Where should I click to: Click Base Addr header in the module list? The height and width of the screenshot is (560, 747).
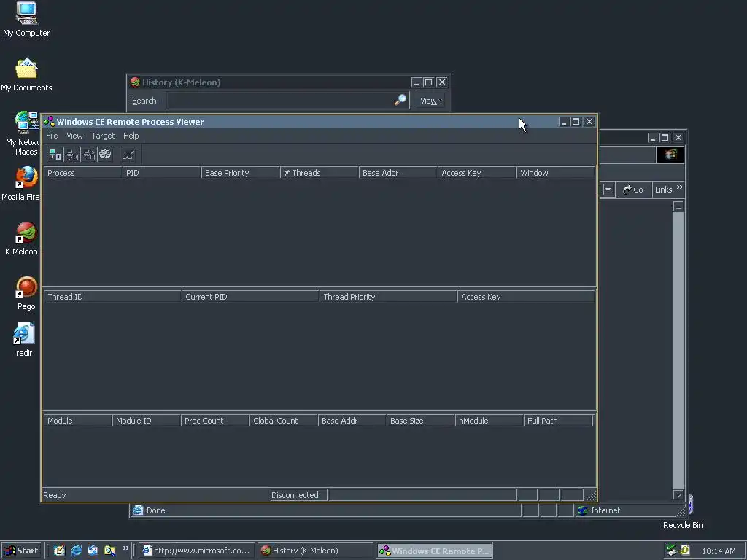coord(352,421)
